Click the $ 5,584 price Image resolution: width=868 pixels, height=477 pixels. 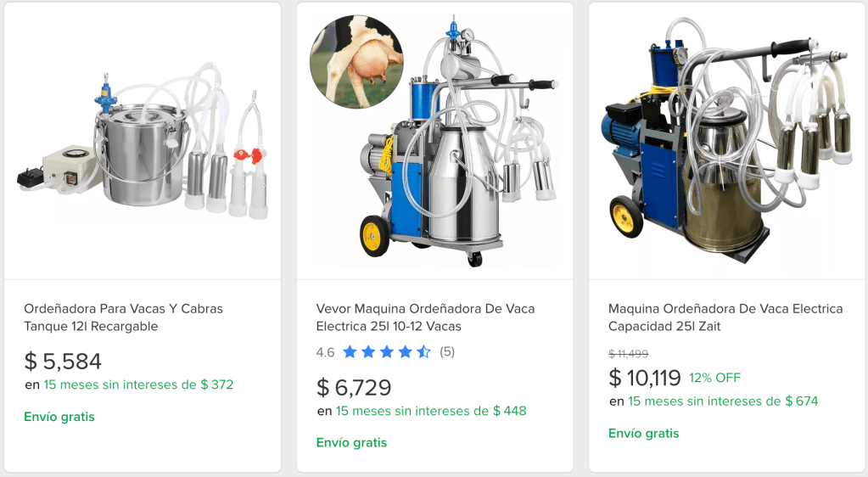63,362
